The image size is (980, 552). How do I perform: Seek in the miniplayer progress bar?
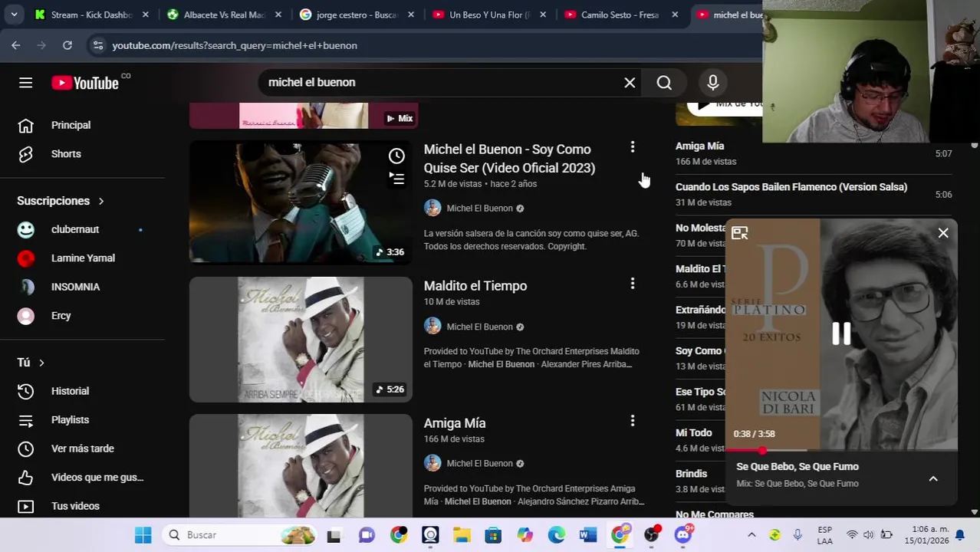(841, 450)
